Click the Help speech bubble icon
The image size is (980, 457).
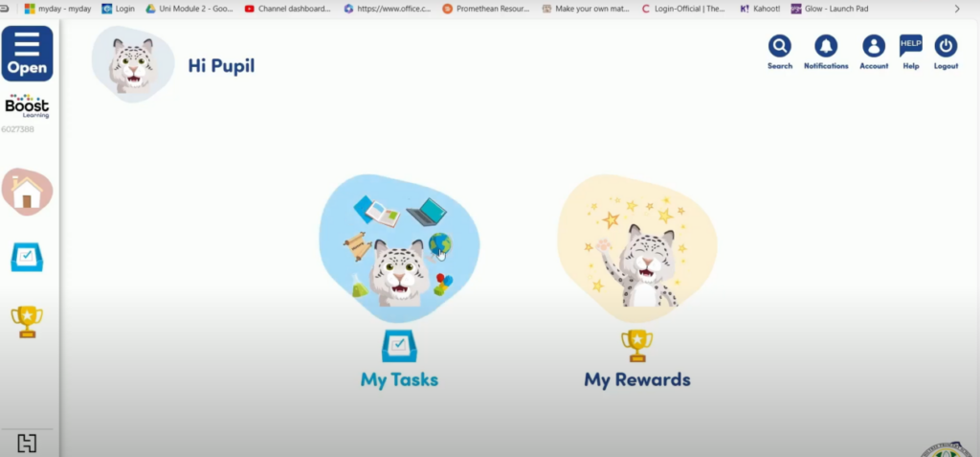pos(911,46)
